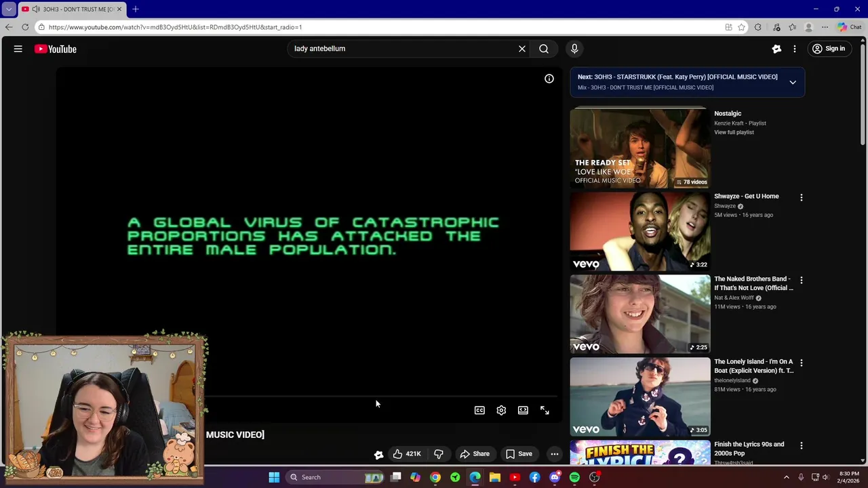Select the 3OH!3 DON'T TRUST ME tab
The height and width of the screenshot is (488, 868).
(x=73, y=9)
